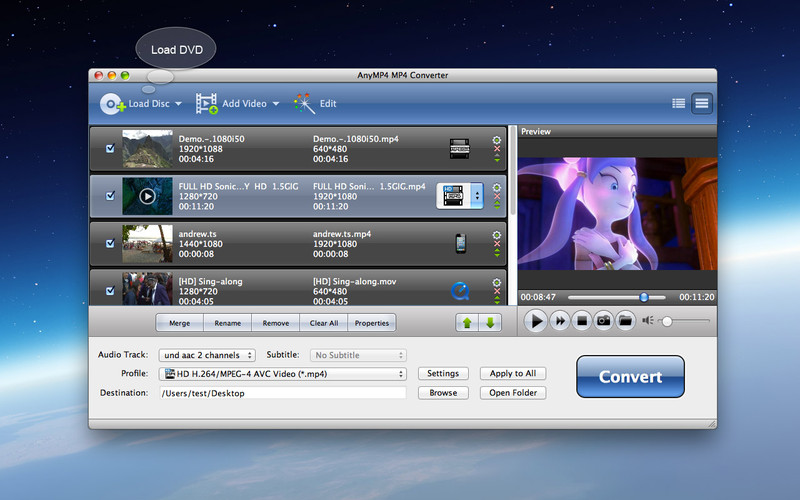
Task: Mute the preview speaker icon
Action: click(647, 320)
